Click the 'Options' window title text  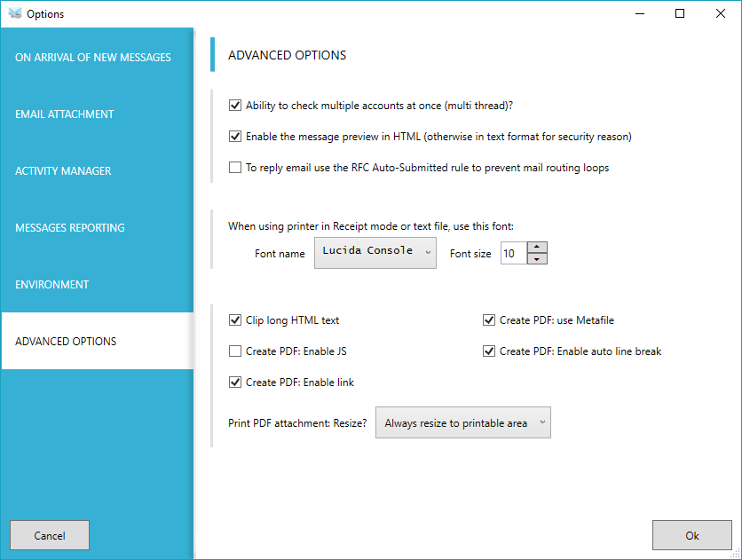45,14
